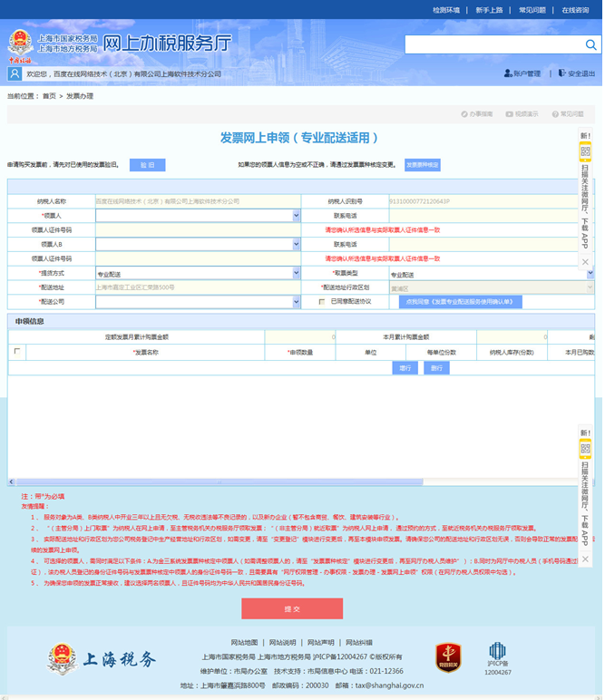Open 在线咨询 in top menu
Viewport: 605px width, 700px height.
click(x=575, y=10)
